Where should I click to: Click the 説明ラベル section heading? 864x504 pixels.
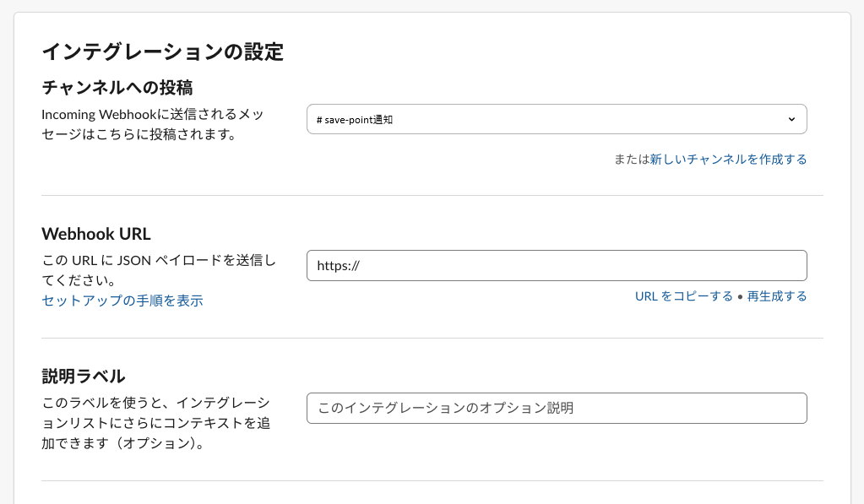point(84,376)
